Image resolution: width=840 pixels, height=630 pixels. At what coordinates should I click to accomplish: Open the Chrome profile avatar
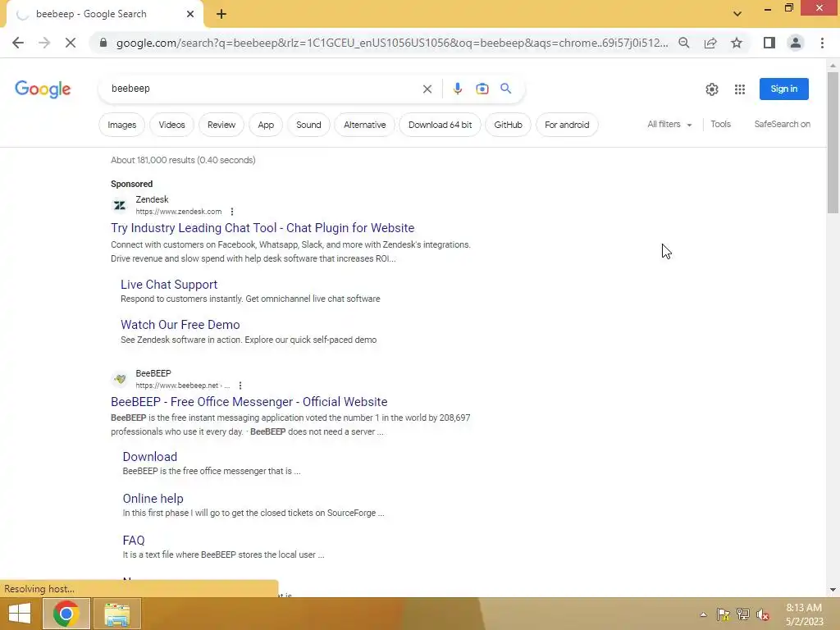[x=796, y=43]
